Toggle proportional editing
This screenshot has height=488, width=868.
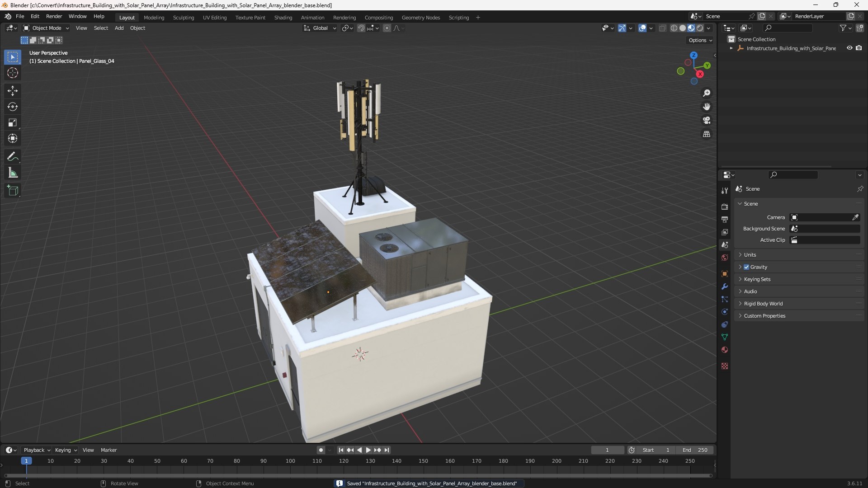pyautogui.click(x=387, y=28)
